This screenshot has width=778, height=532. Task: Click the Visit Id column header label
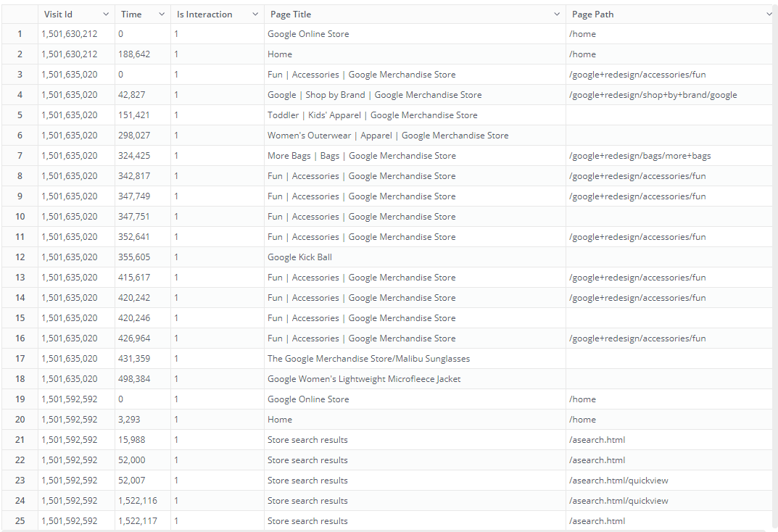(58, 14)
